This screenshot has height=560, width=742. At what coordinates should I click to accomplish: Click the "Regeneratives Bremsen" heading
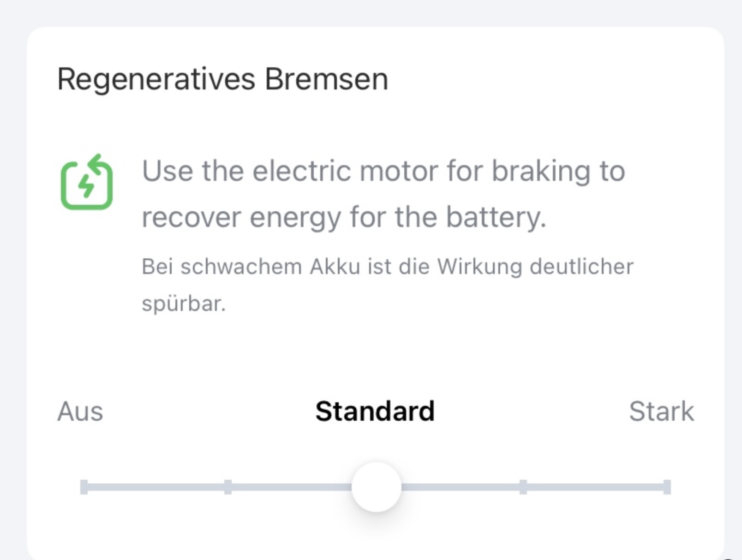(x=222, y=79)
